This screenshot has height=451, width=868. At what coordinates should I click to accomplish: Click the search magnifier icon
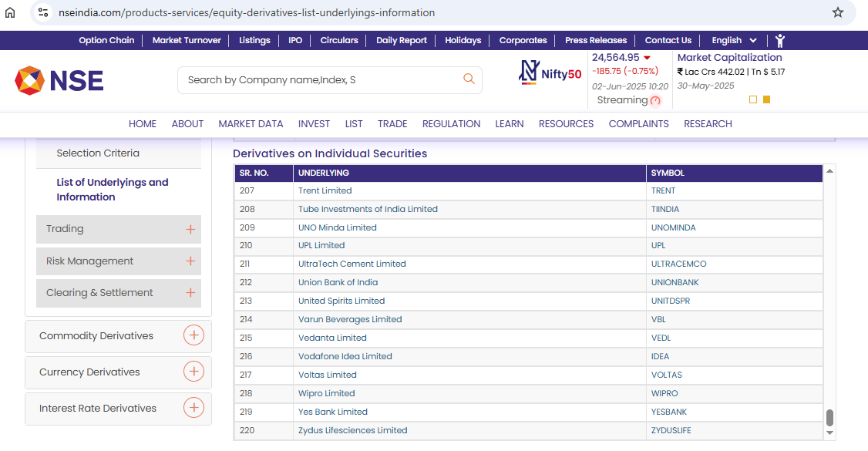pyautogui.click(x=469, y=79)
